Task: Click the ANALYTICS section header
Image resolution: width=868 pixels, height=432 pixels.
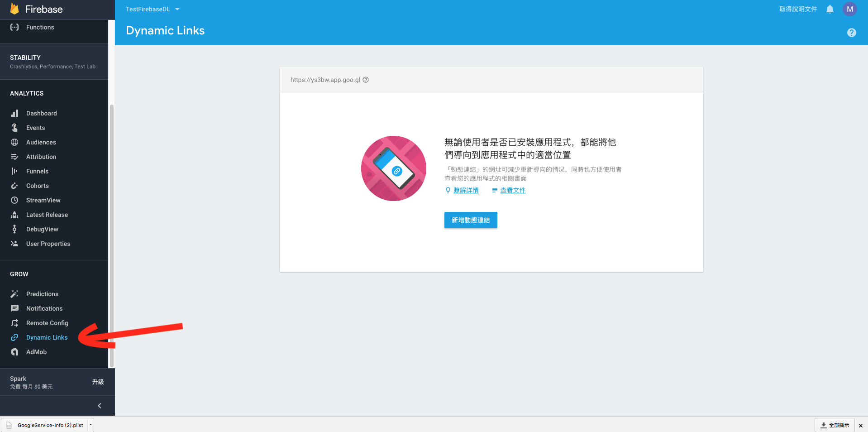Action: click(x=27, y=93)
